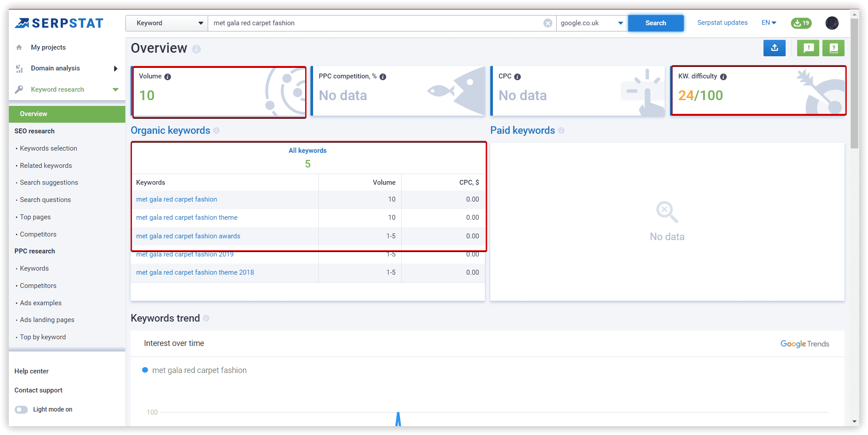Image resolution: width=868 pixels, height=435 pixels.
Task: Open Top by keyword in the sidebar
Action: [x=43, y=337]
